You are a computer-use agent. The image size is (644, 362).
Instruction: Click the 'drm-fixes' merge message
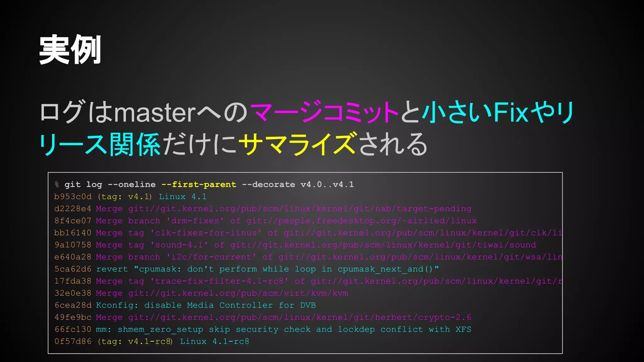pos(286,221)
